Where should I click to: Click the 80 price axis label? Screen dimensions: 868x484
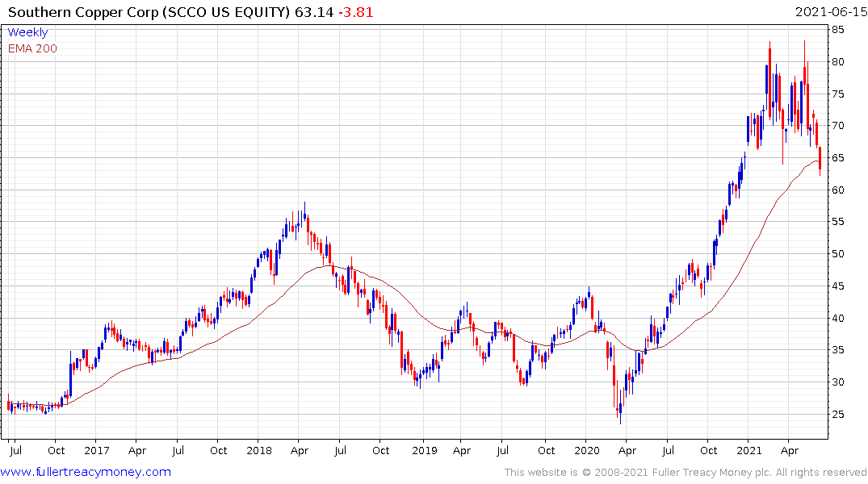coord(837,61)
